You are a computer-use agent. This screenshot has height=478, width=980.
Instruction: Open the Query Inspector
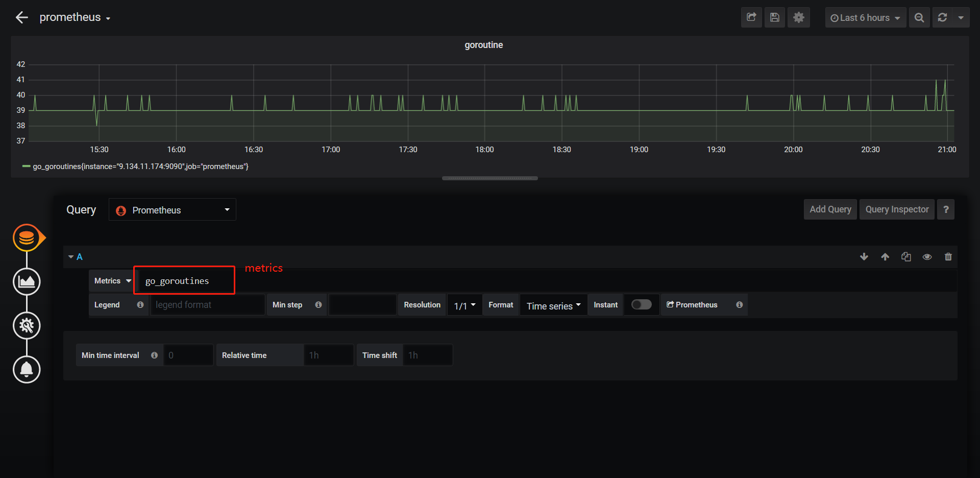[897, 209]
